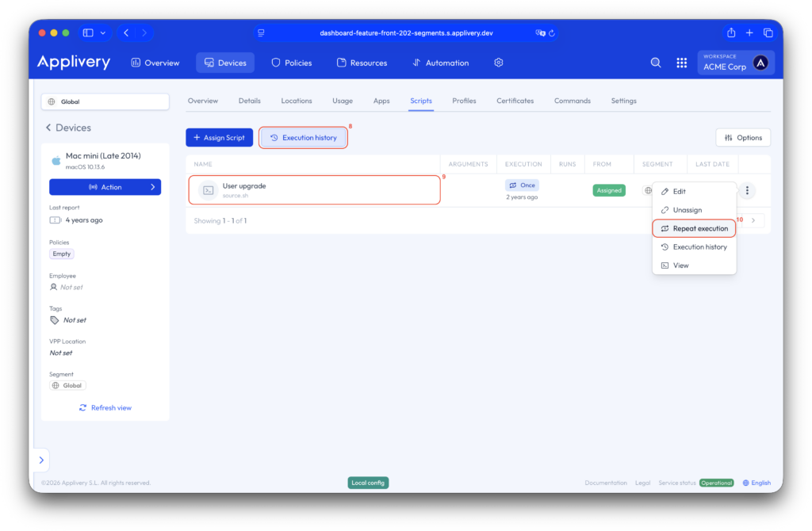812x531 pixels.
Task: Click the search magnifier icon in header
Action: [x=656, y=63]
